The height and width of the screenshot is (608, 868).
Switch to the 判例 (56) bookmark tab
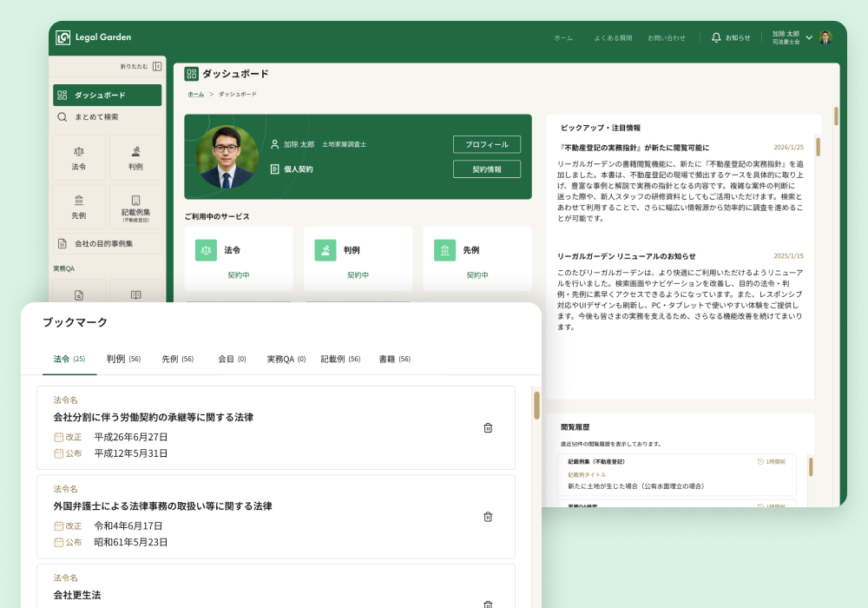(123, 360)
